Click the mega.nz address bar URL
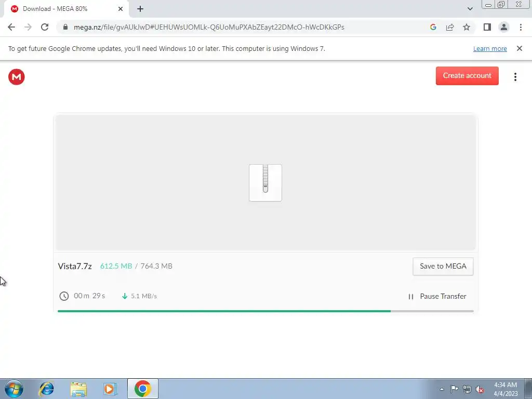This screenshot has width=532, height=399. [209, 27]
